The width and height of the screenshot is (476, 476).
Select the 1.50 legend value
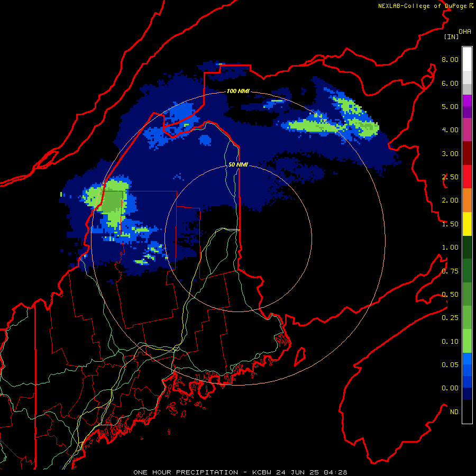[450, 224]
